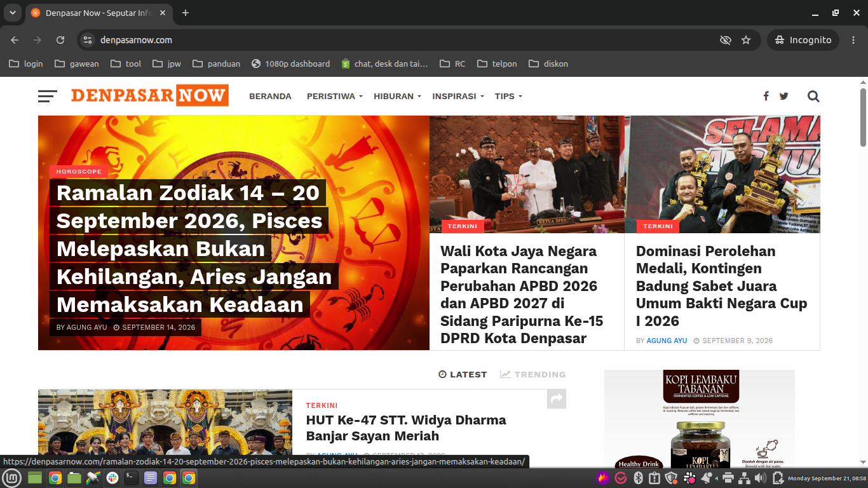Expand the Peristiwa dropdown menu

click(x=334, y=97)
